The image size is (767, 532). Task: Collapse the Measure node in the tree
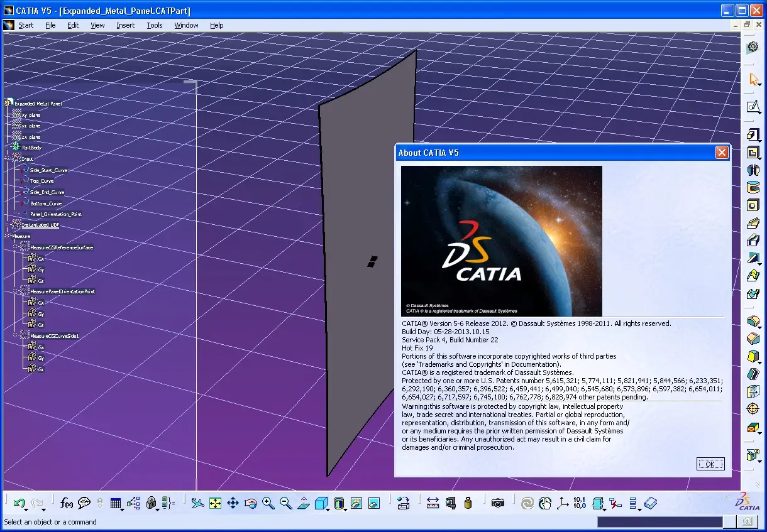pos(6,236)
